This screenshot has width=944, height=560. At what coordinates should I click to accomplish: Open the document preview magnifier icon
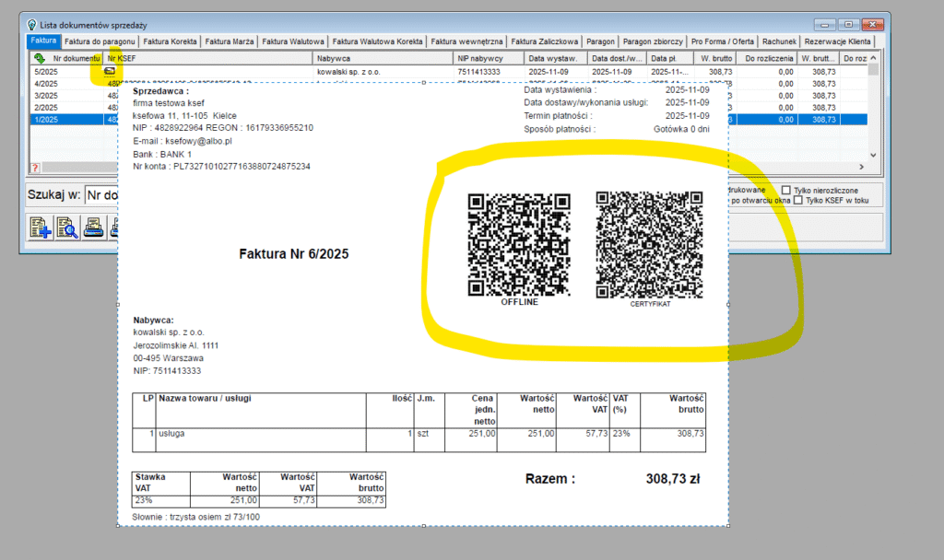coord(67,227)
